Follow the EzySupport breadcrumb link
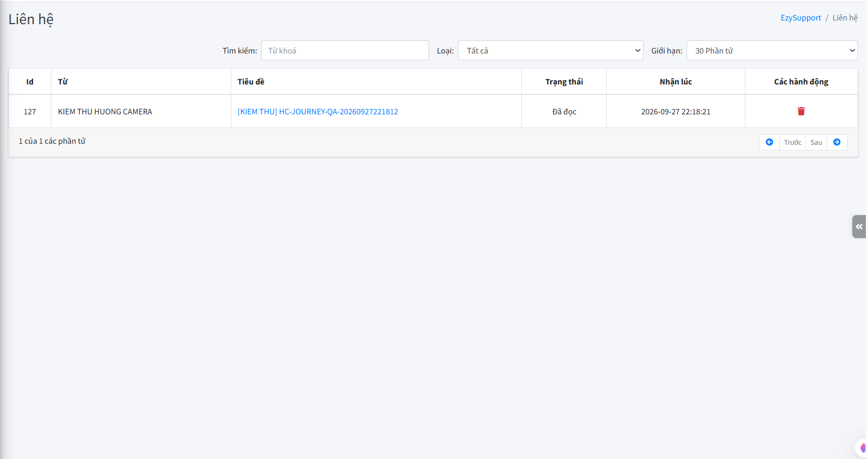Image resolution: width=868 pixels, height=459 pixels. (x=801, y=18)
